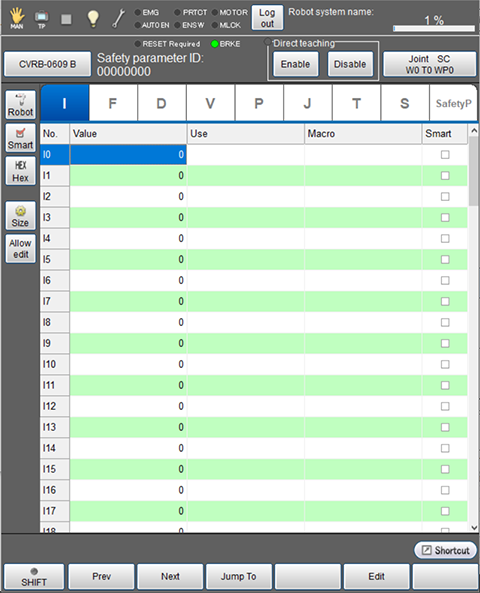Select the I3 value cell

tap(128, 217)
